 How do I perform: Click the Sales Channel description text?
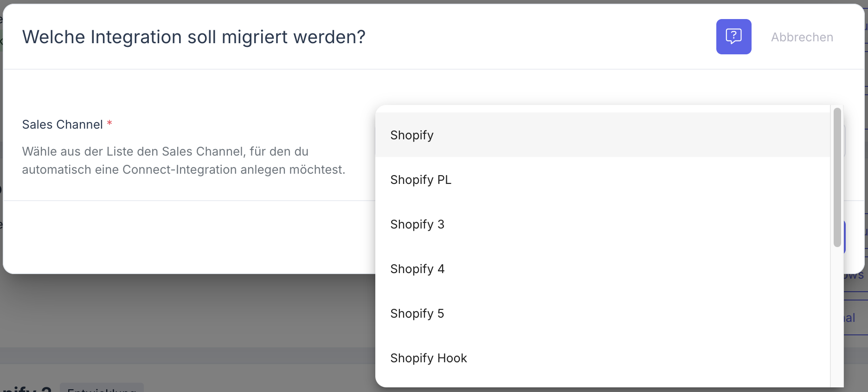pyautogui.click(x=183, y=160)
